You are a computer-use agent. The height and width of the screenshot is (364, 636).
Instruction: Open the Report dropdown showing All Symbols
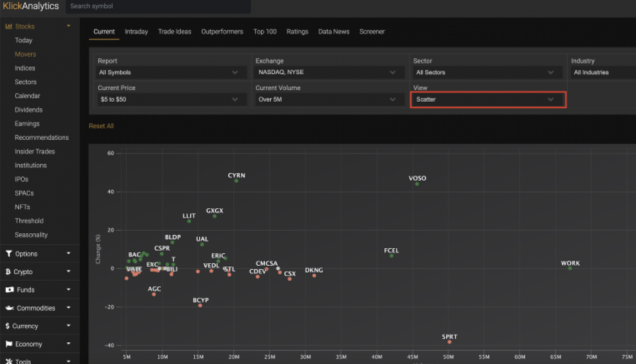(171, 72)
